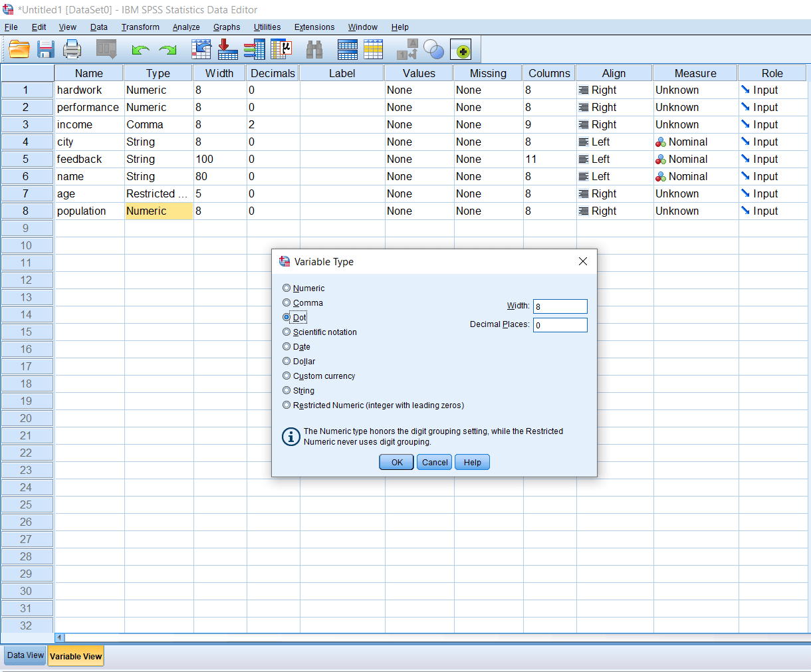
Task: Open the Transform menu
Action: (140, 27)
